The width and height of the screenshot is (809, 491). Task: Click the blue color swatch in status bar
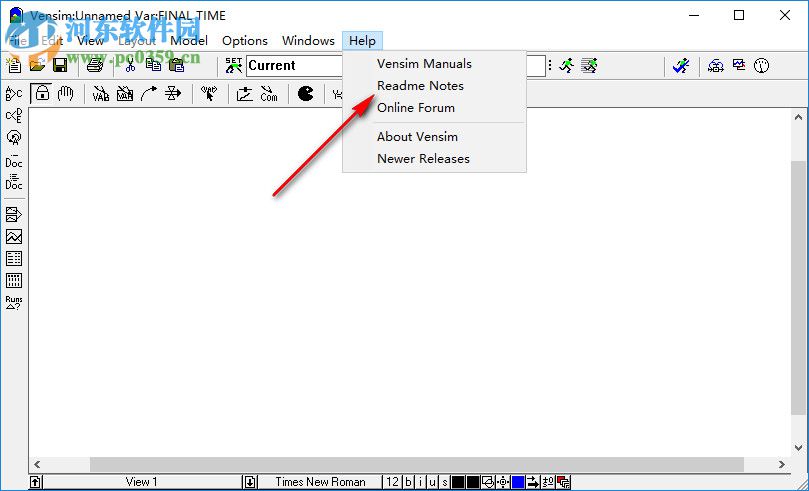(517, 482)
